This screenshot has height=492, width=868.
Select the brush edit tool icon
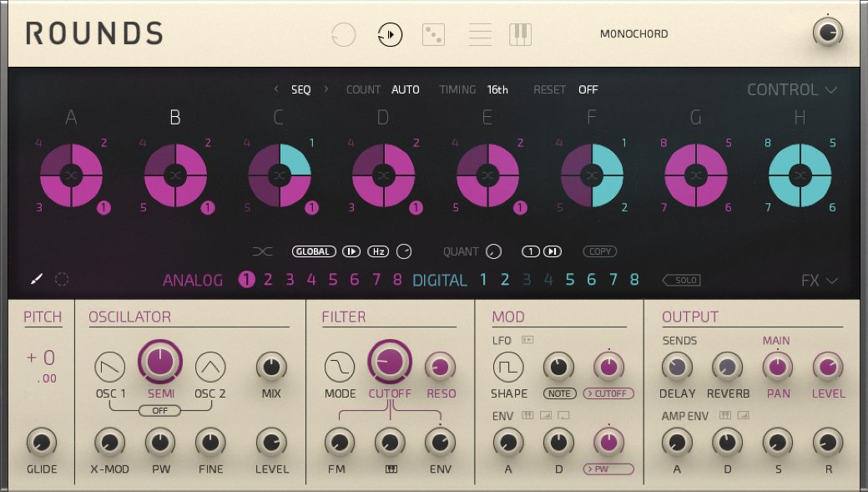click(x=36, y=280)
